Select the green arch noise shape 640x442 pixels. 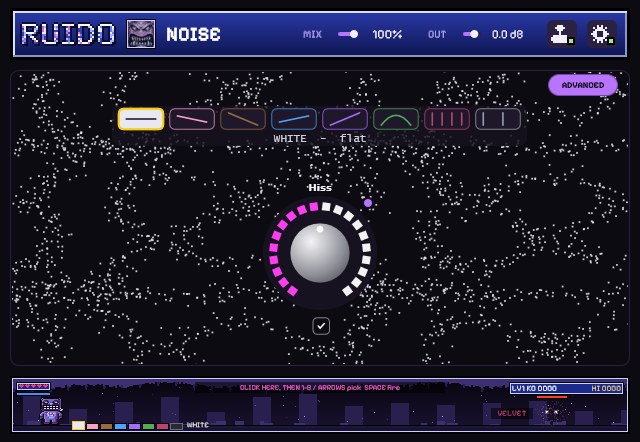tap(396, 119)
